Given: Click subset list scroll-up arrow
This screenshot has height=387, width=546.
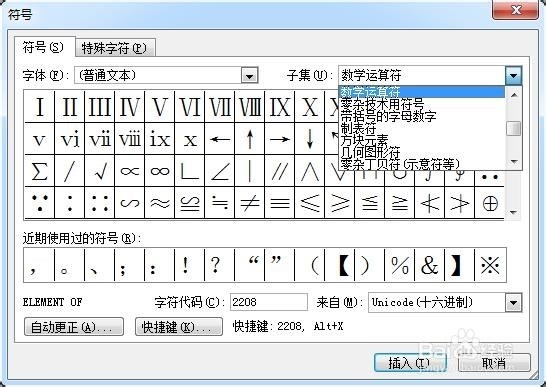Looking at the screenshot, I should tap(514, 94).
